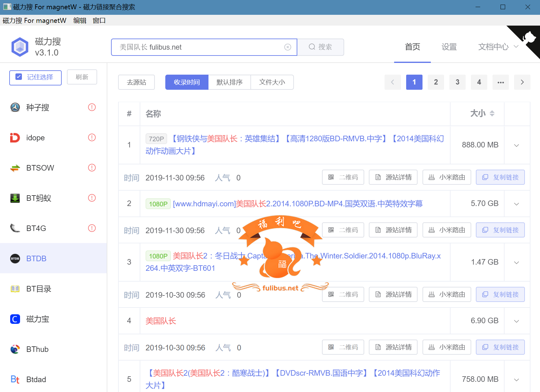Expand details of the 758.00 MB result
Screen dimensions: 540x392
pyautogui.click(x=517, y=380)
